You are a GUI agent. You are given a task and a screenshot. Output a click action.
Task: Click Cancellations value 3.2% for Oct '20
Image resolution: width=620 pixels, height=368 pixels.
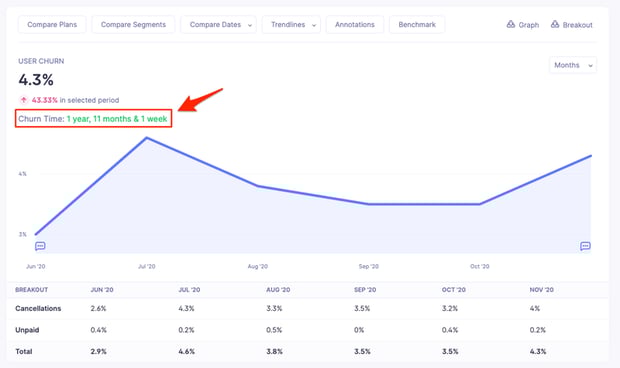click(450, 308)
